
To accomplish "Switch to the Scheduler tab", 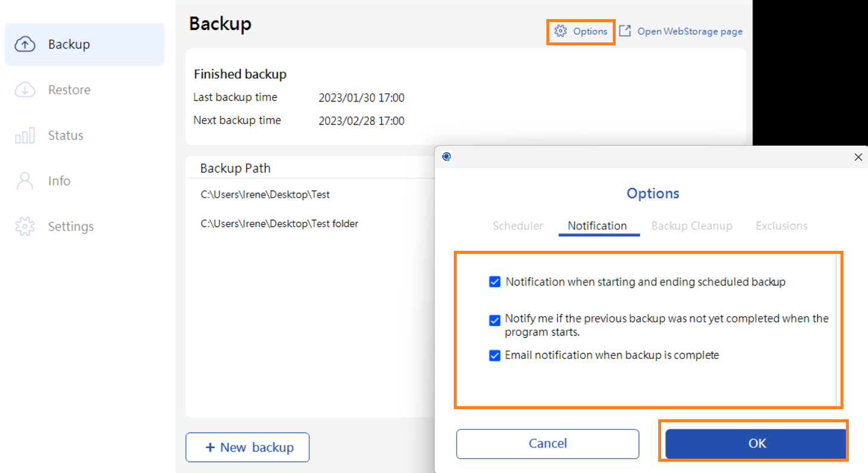I will [518, 226].
